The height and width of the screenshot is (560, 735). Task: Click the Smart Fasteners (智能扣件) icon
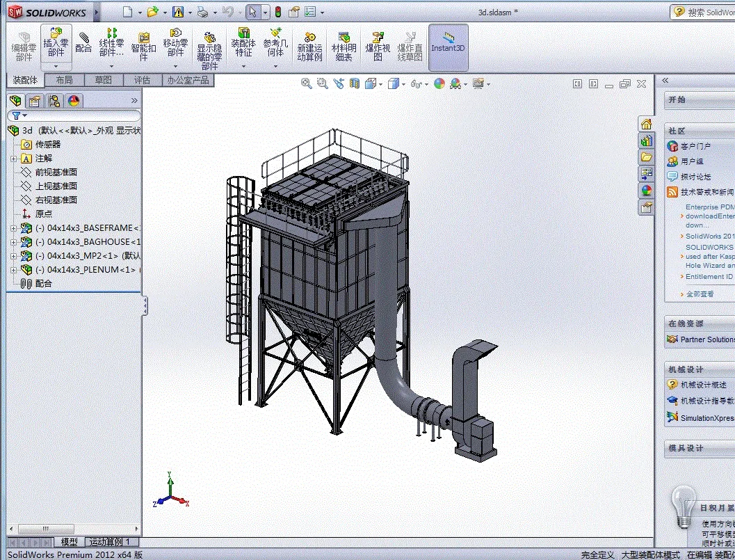point(143,47)
